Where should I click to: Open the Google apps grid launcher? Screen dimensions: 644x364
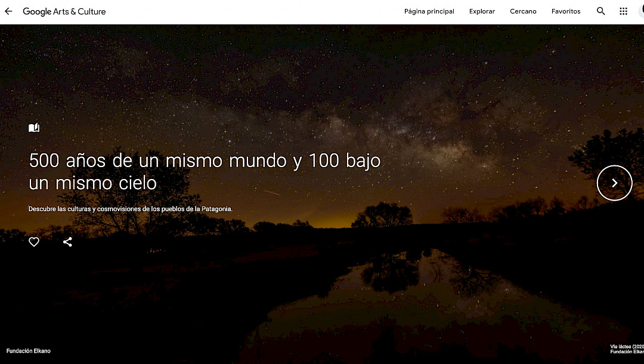pos(623,11)
